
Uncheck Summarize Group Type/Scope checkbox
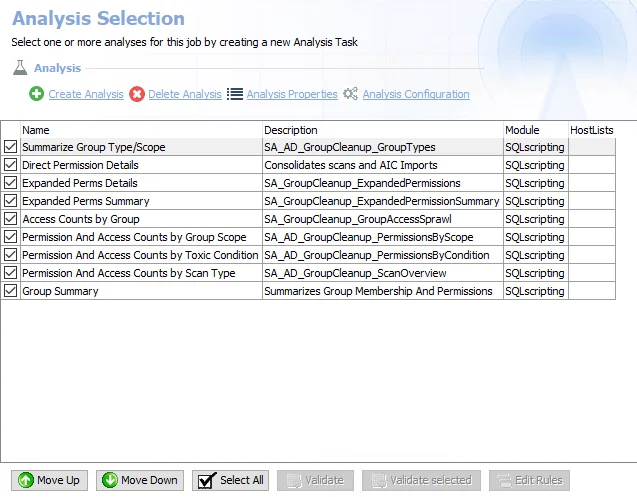pos(11,147)
